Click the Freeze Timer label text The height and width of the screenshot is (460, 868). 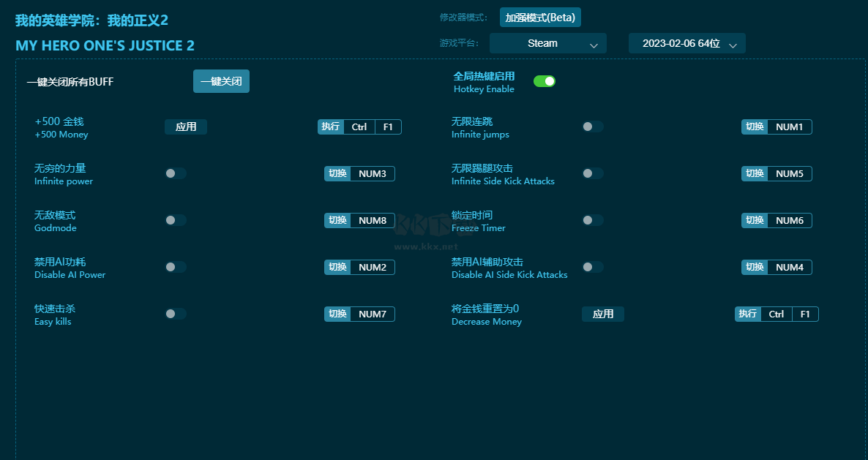tap(479, 227)
